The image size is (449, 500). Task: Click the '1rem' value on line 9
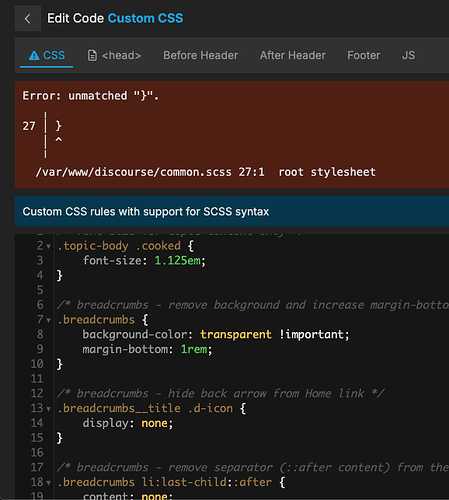[194, 349]
